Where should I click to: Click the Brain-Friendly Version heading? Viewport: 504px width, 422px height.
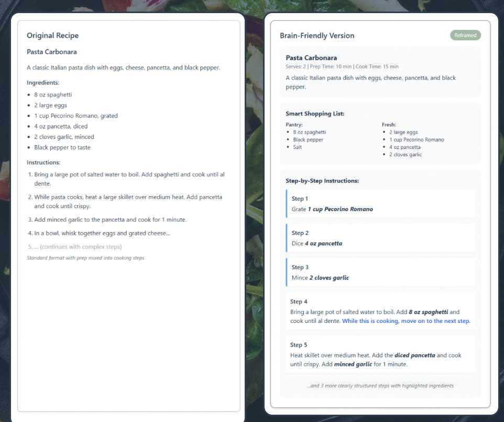click(x=317, y=36)
